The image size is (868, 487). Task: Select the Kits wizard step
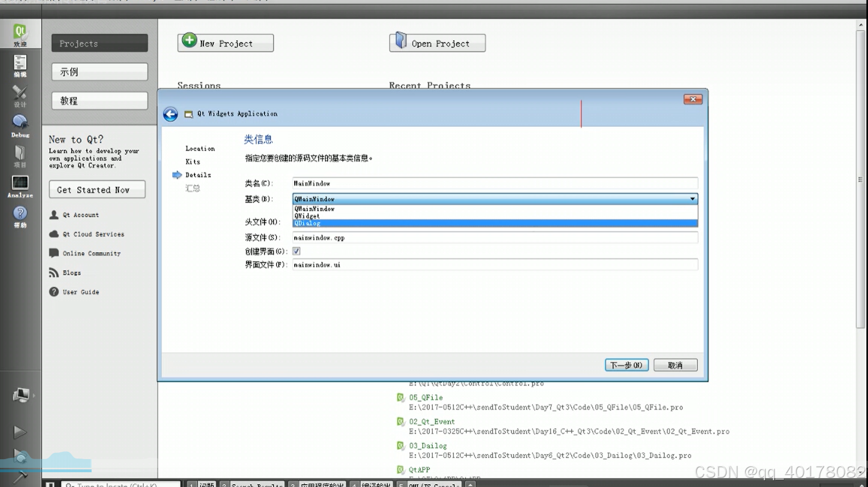[193, 162]
